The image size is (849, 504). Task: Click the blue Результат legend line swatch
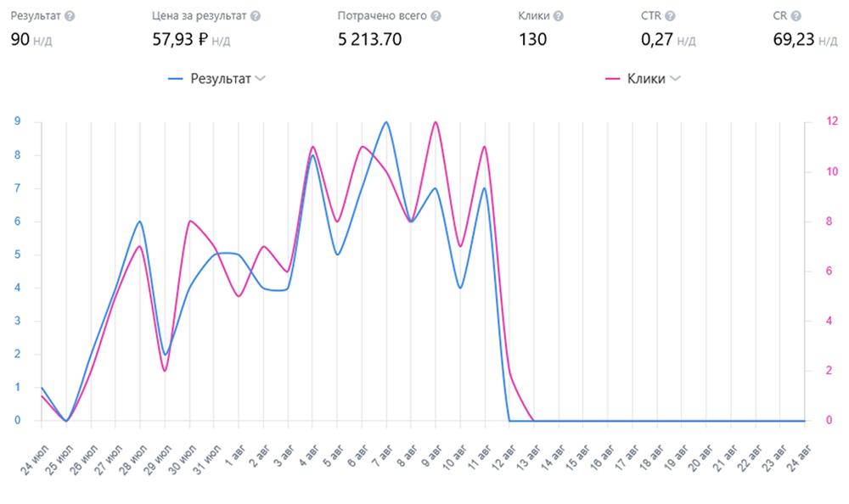point(176,79)
